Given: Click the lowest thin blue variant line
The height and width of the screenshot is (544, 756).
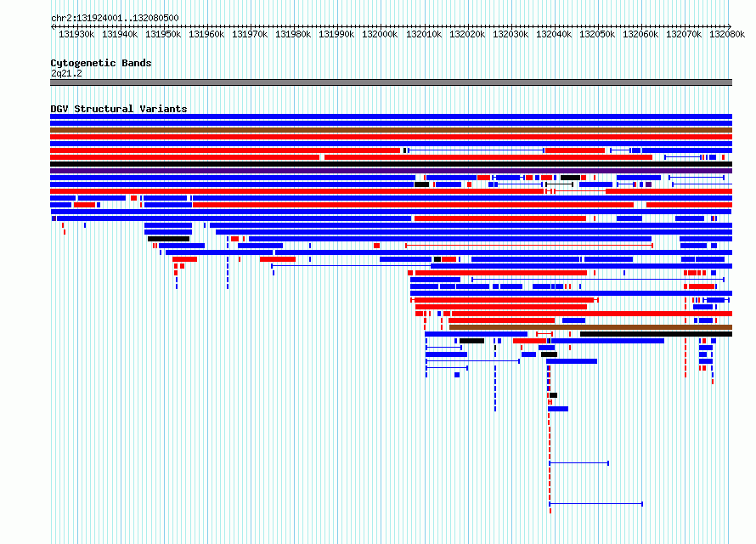Looking at the screenshot, I should coord(596,503).
